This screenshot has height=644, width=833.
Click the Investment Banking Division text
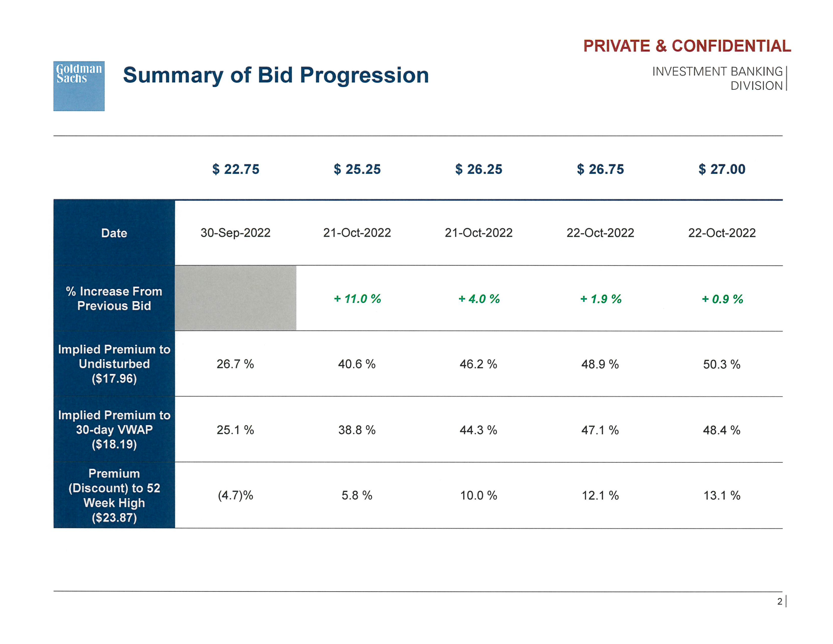coord(717,78)
